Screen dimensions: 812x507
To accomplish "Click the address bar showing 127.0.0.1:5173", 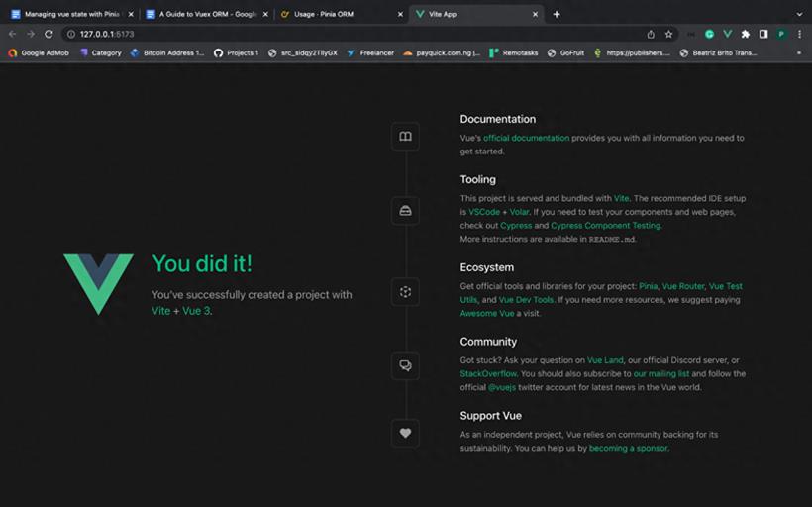I will tap(353, 34).
